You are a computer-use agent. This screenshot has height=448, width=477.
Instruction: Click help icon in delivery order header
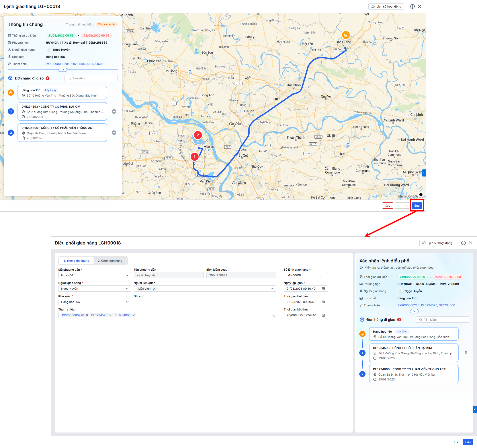click(x=412, y=6)
